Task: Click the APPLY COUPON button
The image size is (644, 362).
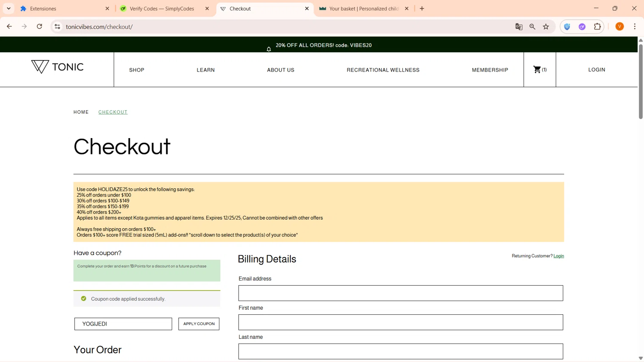Action: point(199,324)
